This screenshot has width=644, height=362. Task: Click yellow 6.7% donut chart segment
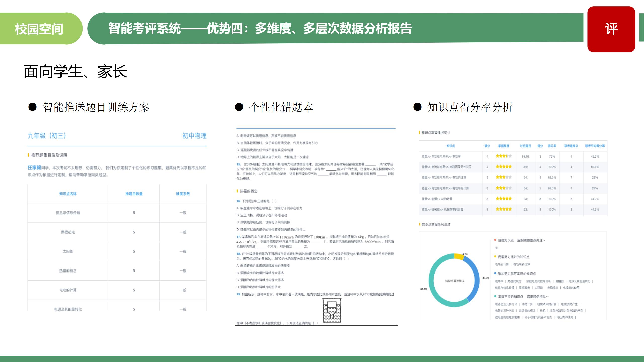(459, 256)
